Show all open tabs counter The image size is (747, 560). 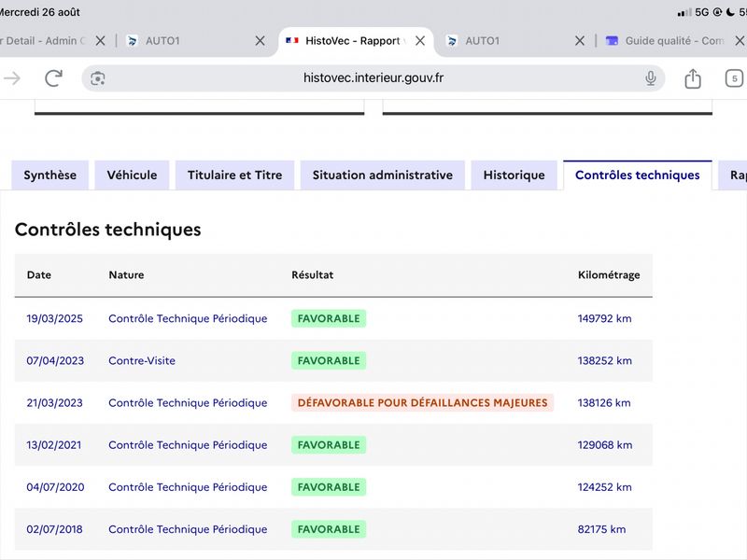pyautogui.click(x=734, y=78)
